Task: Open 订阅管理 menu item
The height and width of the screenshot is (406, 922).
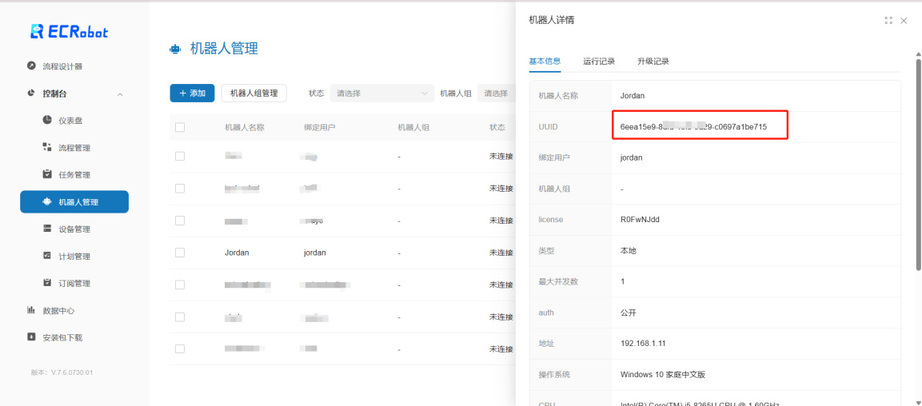Action: click(74, 283)
